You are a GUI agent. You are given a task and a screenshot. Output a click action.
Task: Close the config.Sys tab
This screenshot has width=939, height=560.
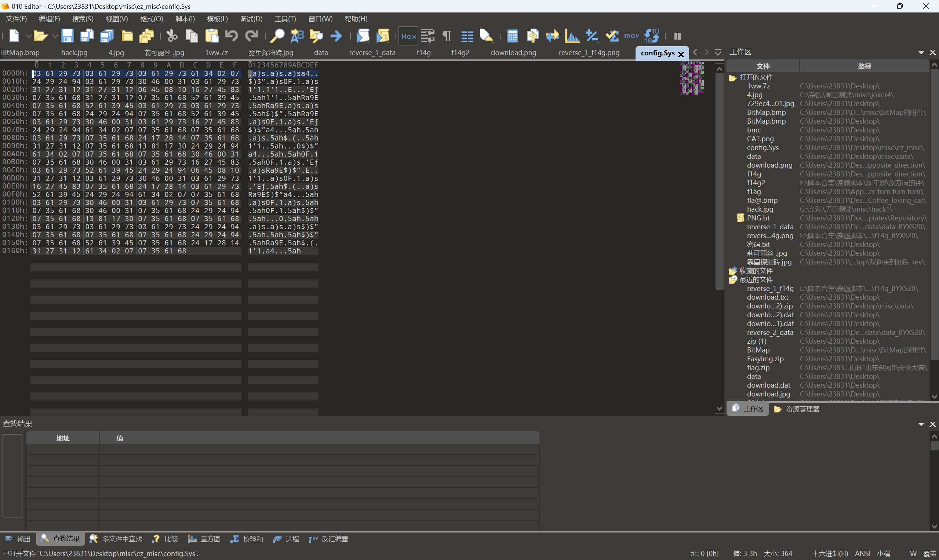click(x=681, y=54)
